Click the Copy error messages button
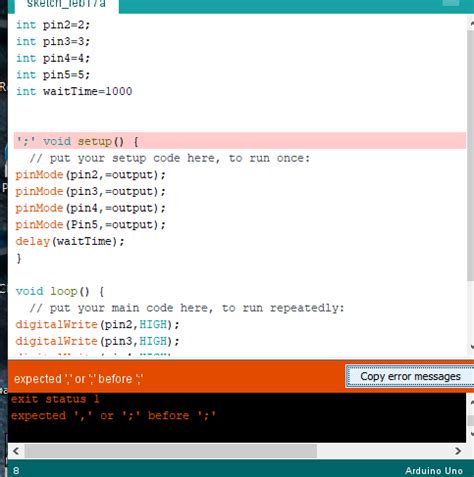 [x=410, y=376]
